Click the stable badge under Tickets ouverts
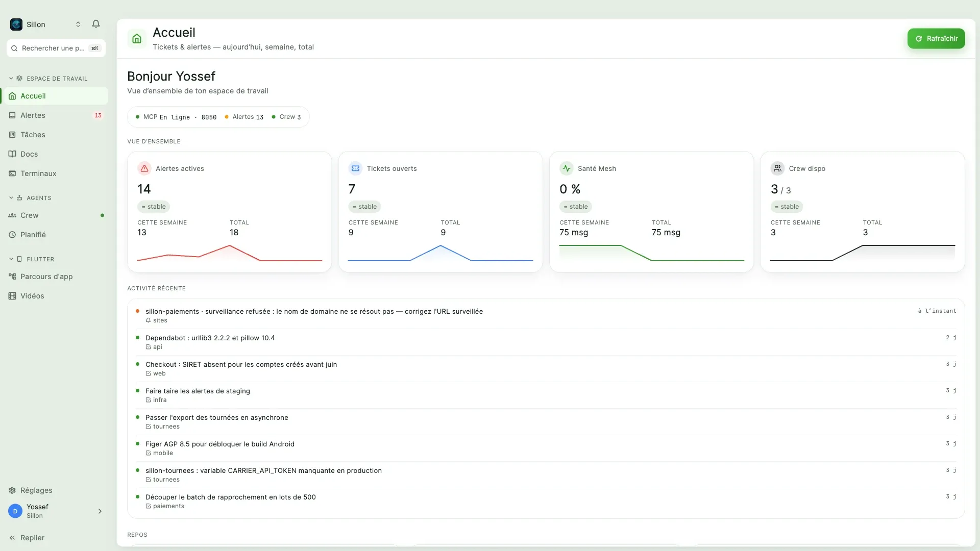The height and width of the screenshot is (551, 980). tap(365, 207)
